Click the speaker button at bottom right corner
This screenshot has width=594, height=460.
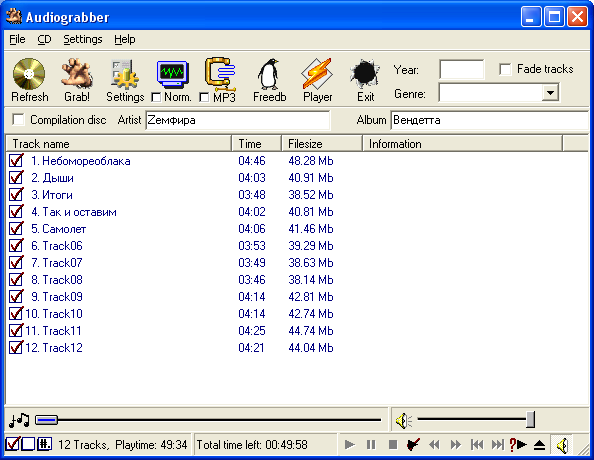tap(562, 445)
